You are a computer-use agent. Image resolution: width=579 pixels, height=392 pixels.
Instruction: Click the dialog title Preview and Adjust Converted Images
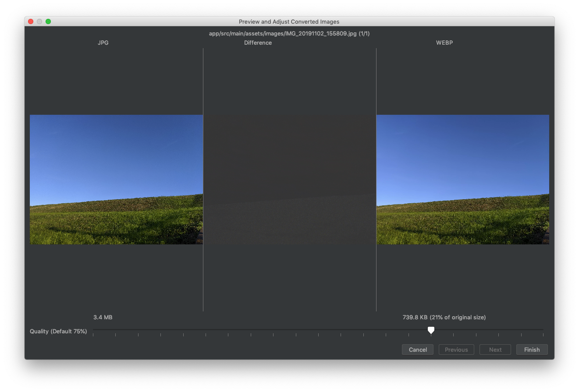(x=289, y=21)
